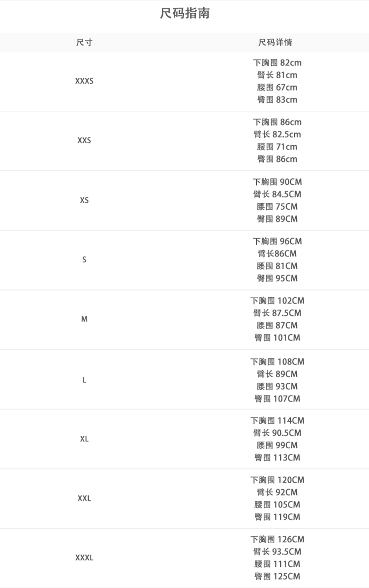Select the 臀围 95CM measurement line
This screenshot has width=369, height=588.
tap(277, 279)
